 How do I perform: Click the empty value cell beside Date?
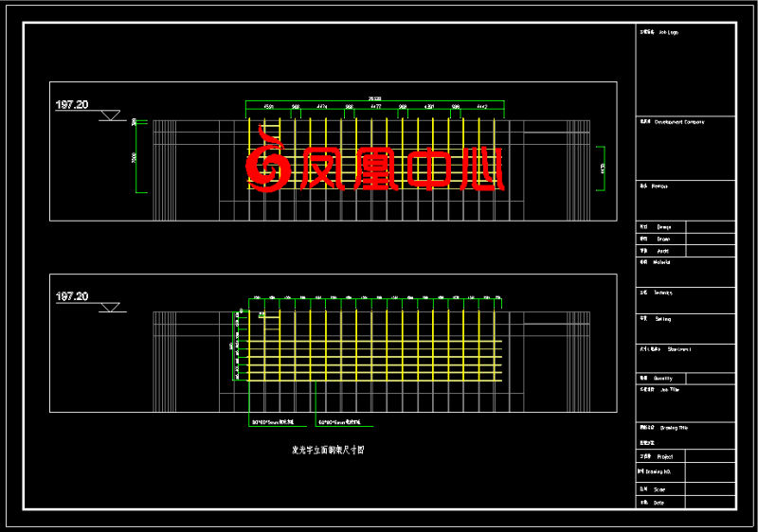coord(710,502)
